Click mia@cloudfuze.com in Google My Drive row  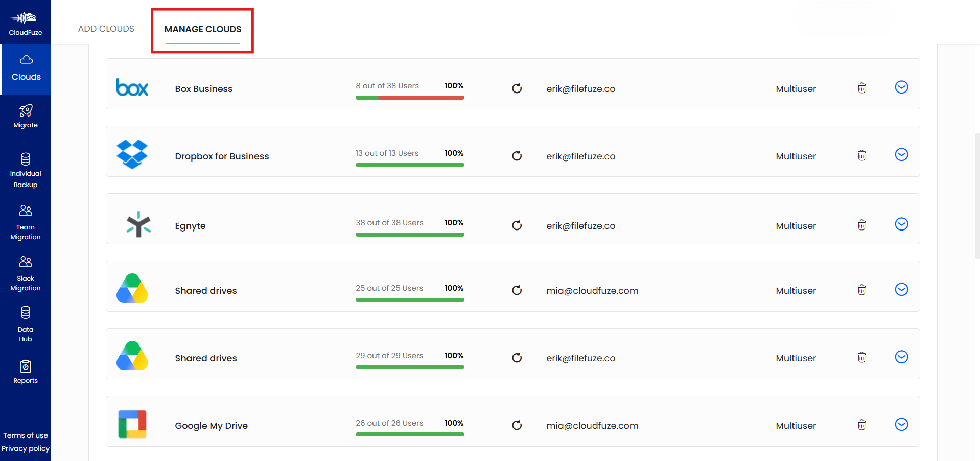[x=592, y=426]
